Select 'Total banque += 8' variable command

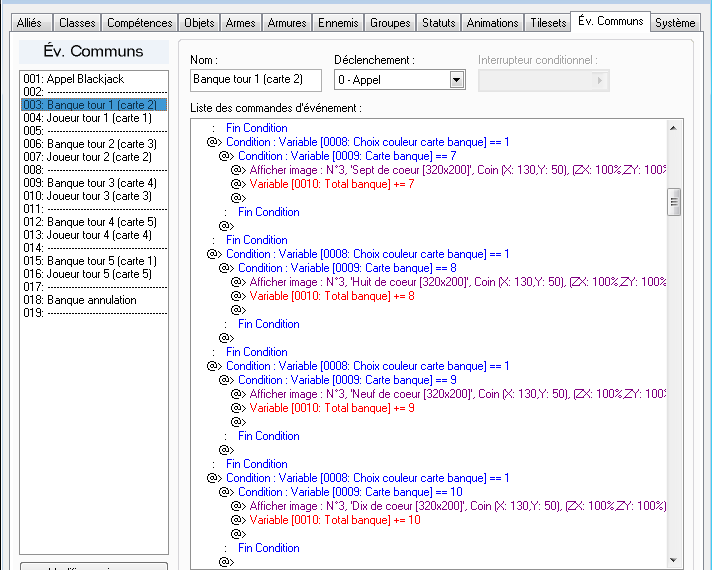(x=331, y=296)
